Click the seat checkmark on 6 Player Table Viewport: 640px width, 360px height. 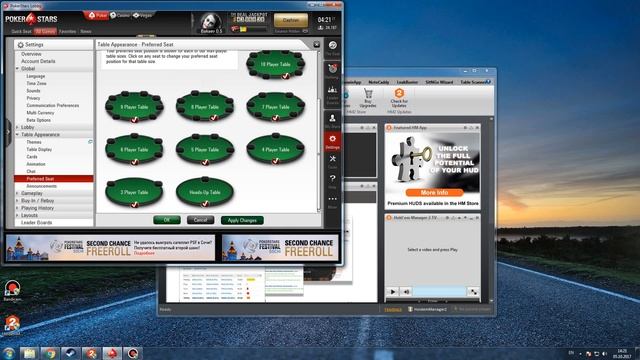[x=135, y=162]
